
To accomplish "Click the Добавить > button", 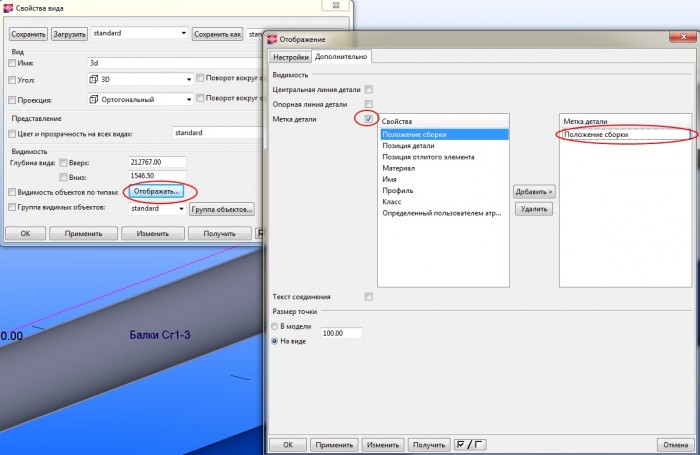I will coord(533,191).
